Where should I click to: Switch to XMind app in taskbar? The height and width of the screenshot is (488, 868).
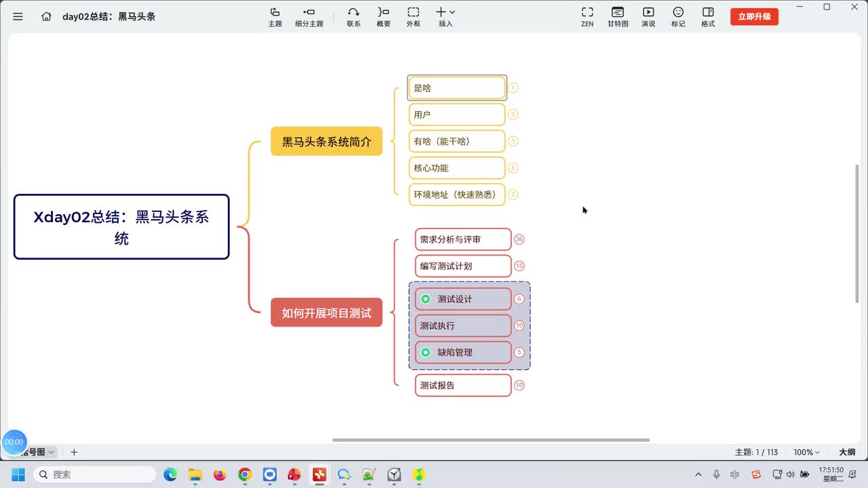coord(319,474)
